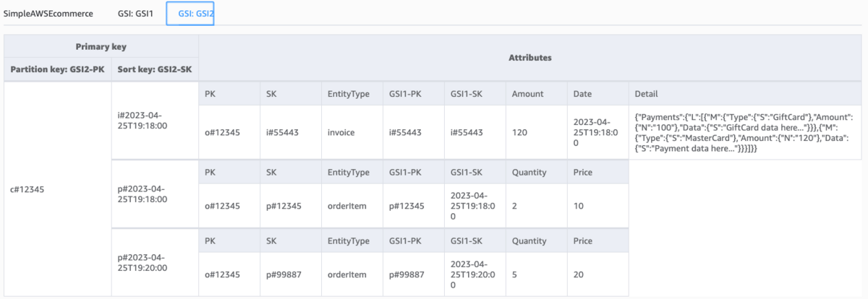The image size is (868, 299).
Task: Select the c#12345 partition key cell
Action: (x=57, y=189)
